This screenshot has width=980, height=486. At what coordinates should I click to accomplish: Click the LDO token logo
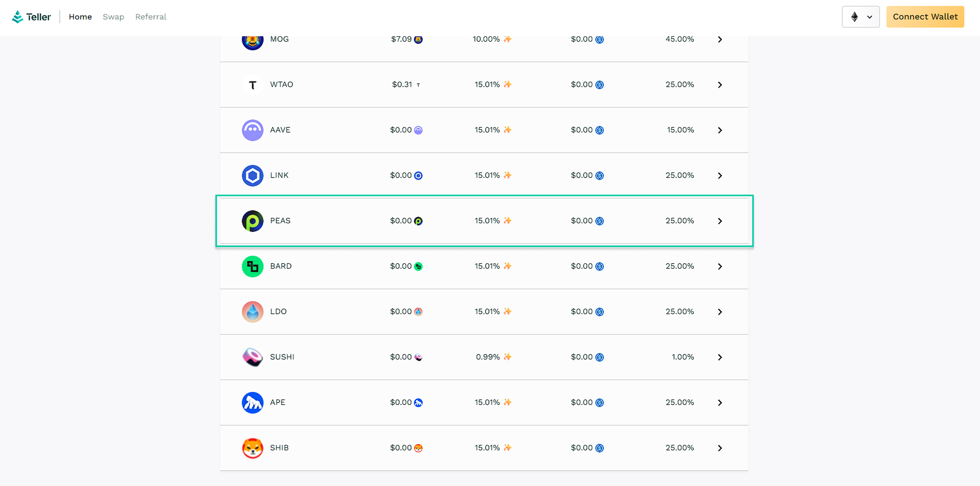click(x=252, y=312)
